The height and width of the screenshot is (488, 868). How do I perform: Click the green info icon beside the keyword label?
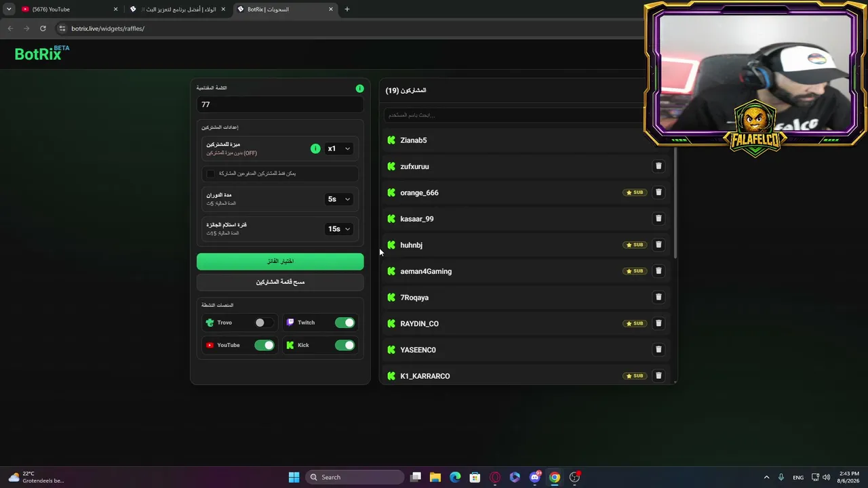pos(360,89)
